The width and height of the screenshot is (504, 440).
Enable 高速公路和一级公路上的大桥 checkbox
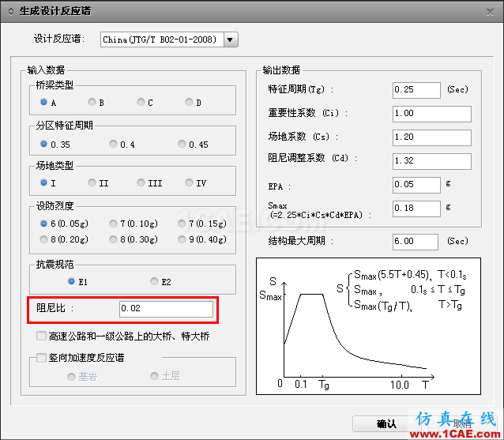(41, 337)
